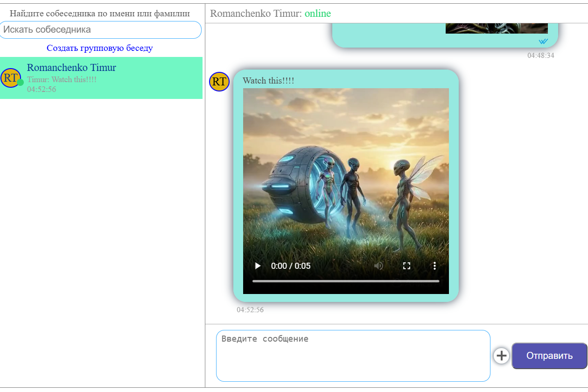Open video more-options three-dot menu
Screen dimensions: 588x392
pos(434,266)
